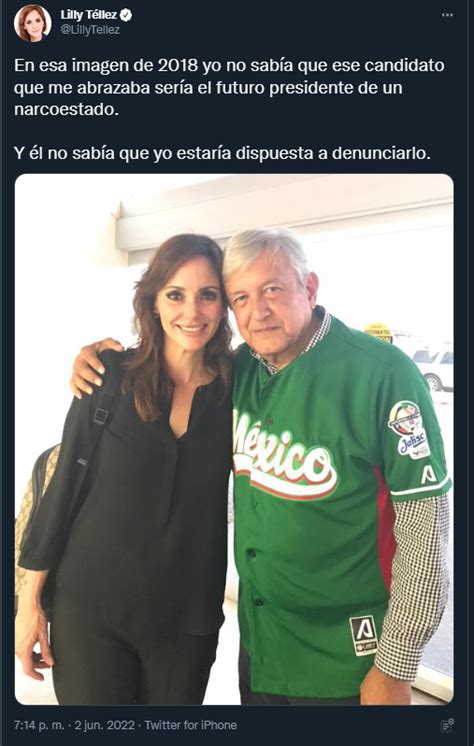The width and height of the screenshot is (474, 746).
Task: Click the note icon below the photo
Action: (447, 726)
